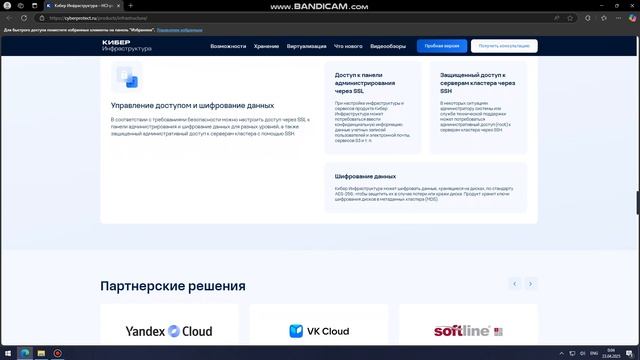Screen dimensions: 640x360
Task: Go to the Кибер Инфраструктура logo home
Action: click(x=127, y=46)
